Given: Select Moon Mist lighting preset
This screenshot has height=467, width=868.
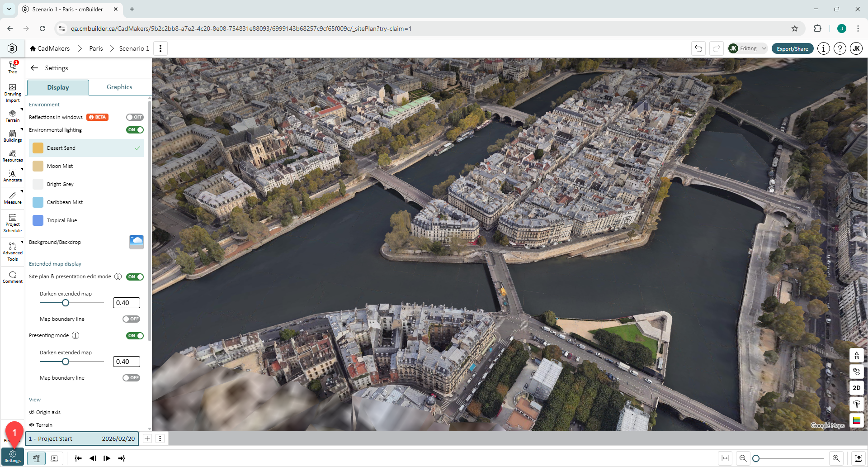Looking at the screenshot, I should coord(86,166).
